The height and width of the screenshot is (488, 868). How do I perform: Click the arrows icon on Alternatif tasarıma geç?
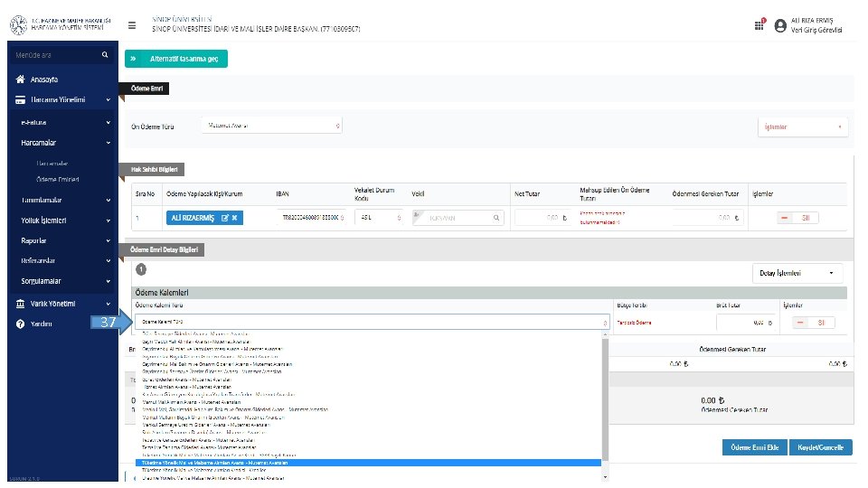point(134,59)
